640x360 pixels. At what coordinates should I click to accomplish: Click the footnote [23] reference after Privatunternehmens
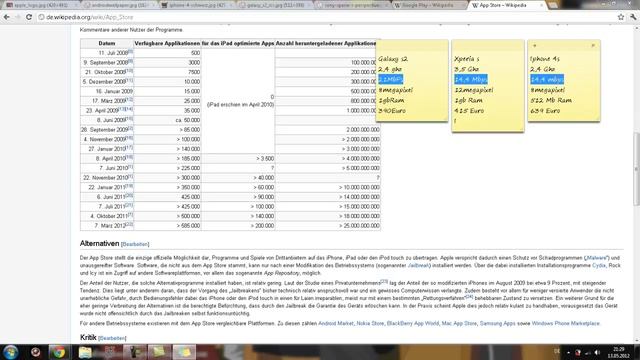pyautogui.click(x=384, y=281)
